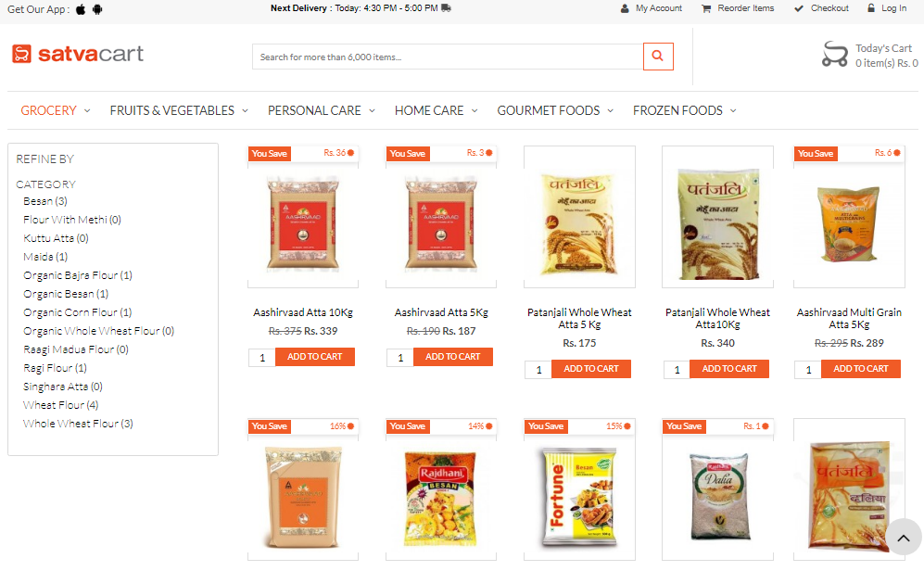
Task: Expand Fruits & Vegetables dropdown chevron
Action: point(246,111)
